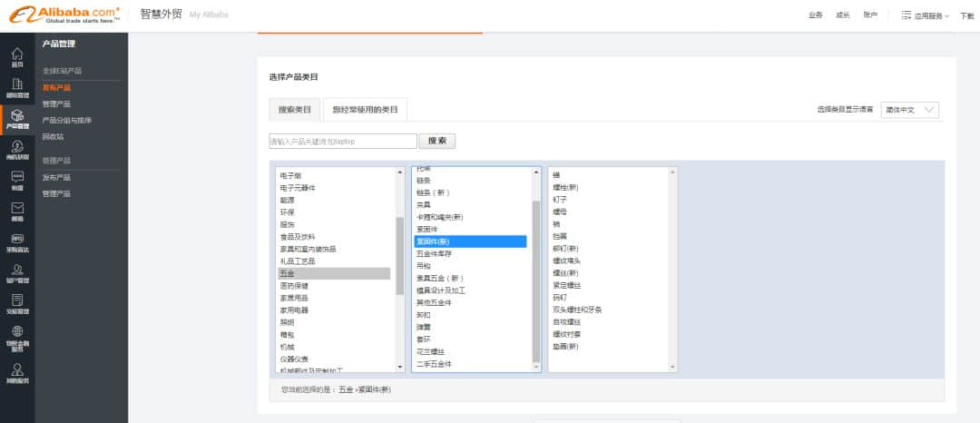Click the envelope mail icon in sidebar
The height and width of the screenshot is (423, 980).
click(17, 211)
